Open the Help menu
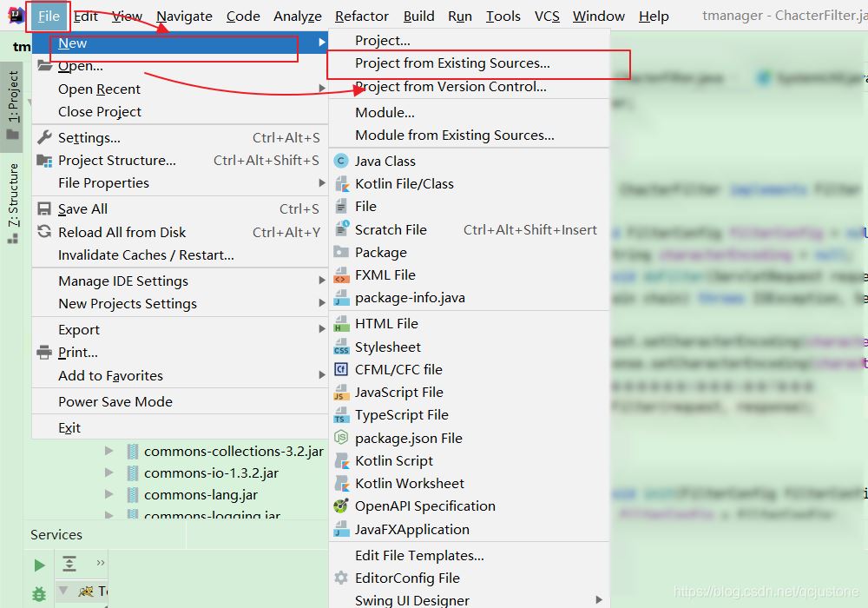 pyautogui.click(x=654, y=17)
